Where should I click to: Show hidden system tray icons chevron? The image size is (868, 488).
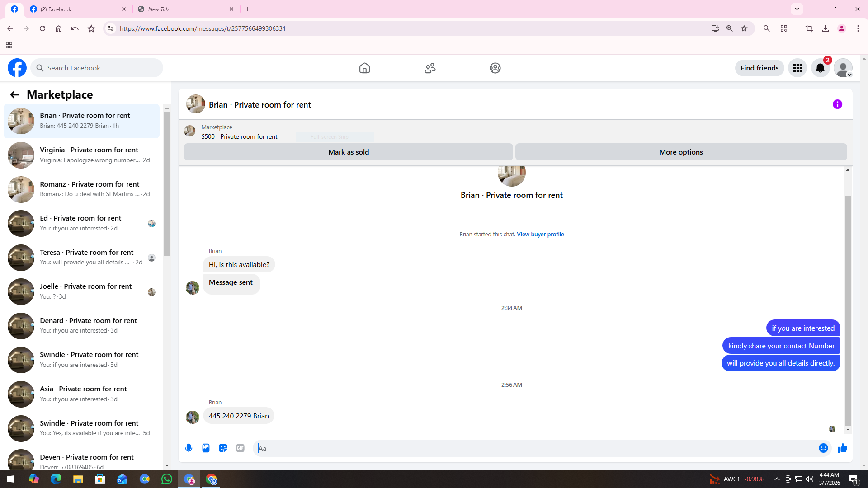tap(777, 479)
